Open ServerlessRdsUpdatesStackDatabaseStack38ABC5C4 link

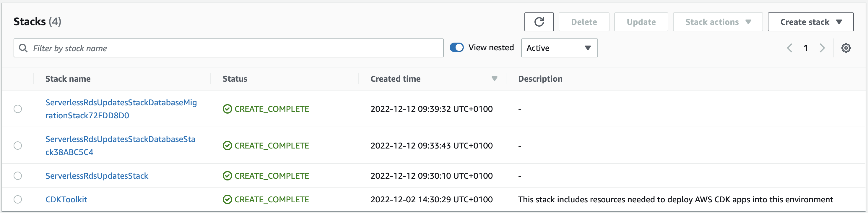point(120,146)
